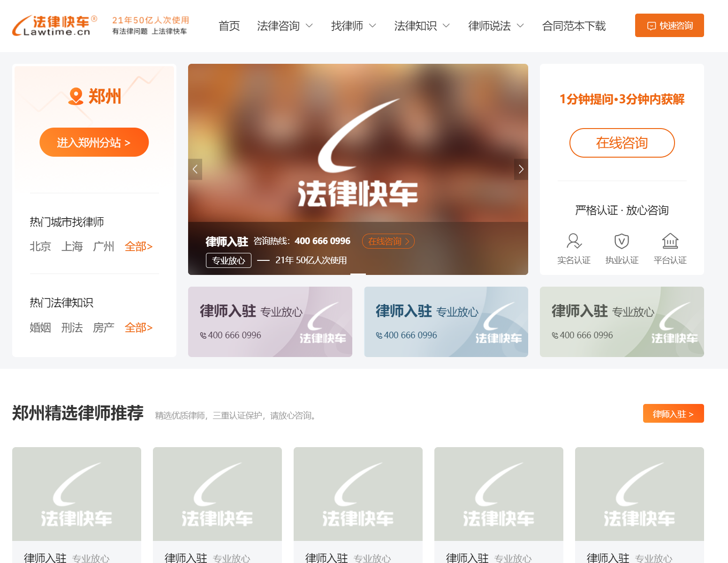Screen dimensions: 728x563
Task: Show the previous carousel banner slide
Action: point(195,169)
